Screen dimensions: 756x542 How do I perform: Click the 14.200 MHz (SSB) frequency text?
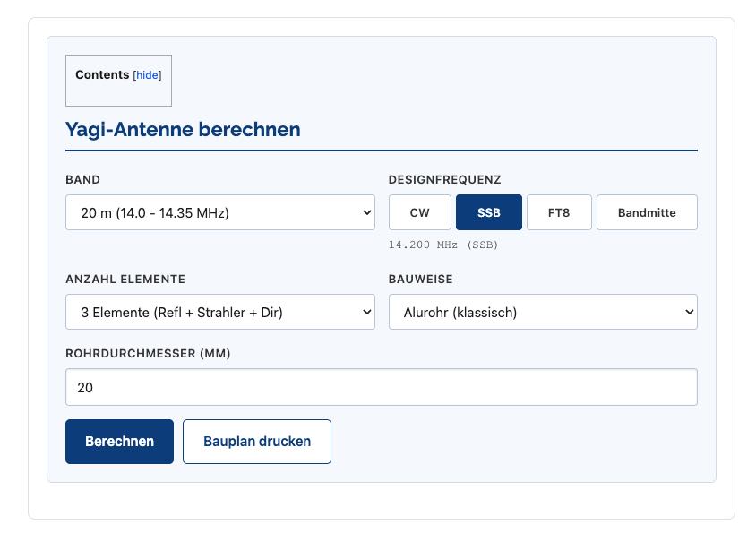point(442,245)
